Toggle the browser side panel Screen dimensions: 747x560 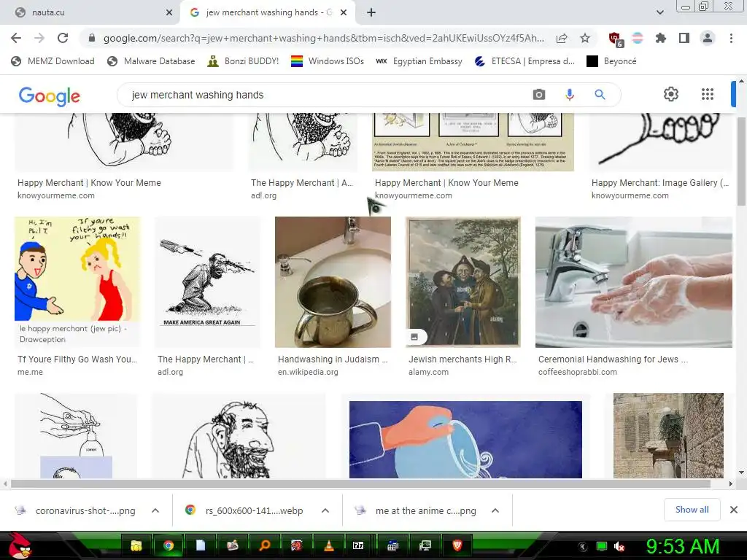pos(684,38)
